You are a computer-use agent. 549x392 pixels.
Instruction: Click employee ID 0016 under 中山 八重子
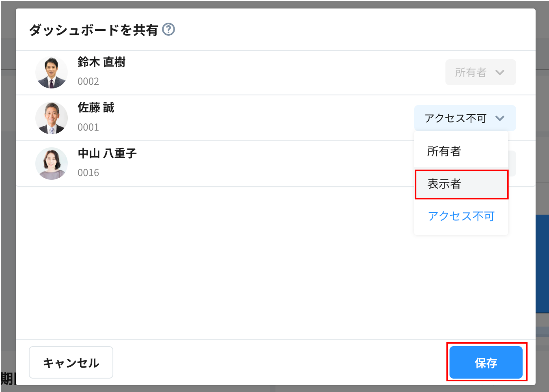(88, 173)
